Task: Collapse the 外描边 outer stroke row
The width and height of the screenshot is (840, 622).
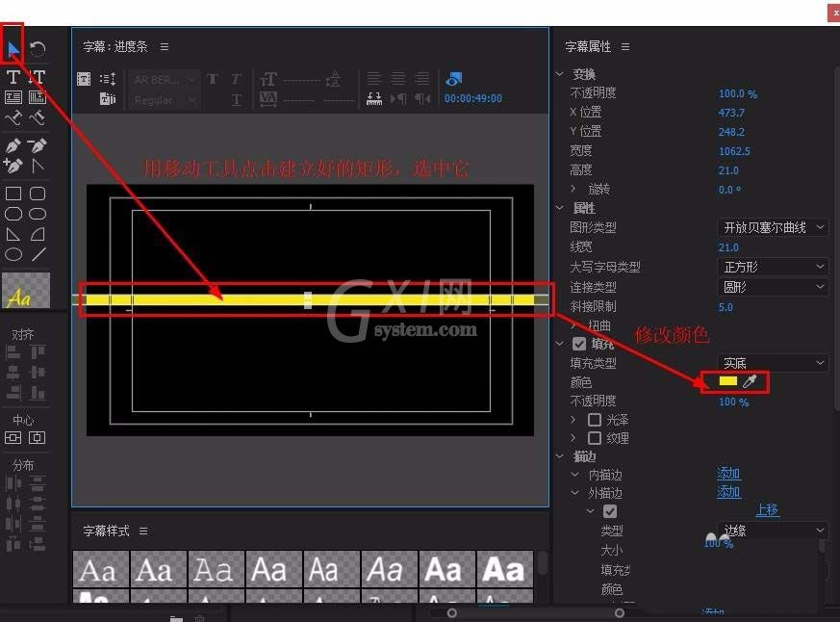Action: click(574, 493)
